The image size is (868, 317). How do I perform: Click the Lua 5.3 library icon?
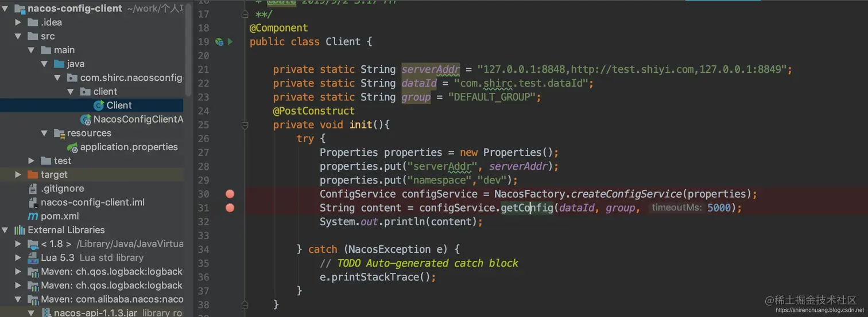point(33,257)
